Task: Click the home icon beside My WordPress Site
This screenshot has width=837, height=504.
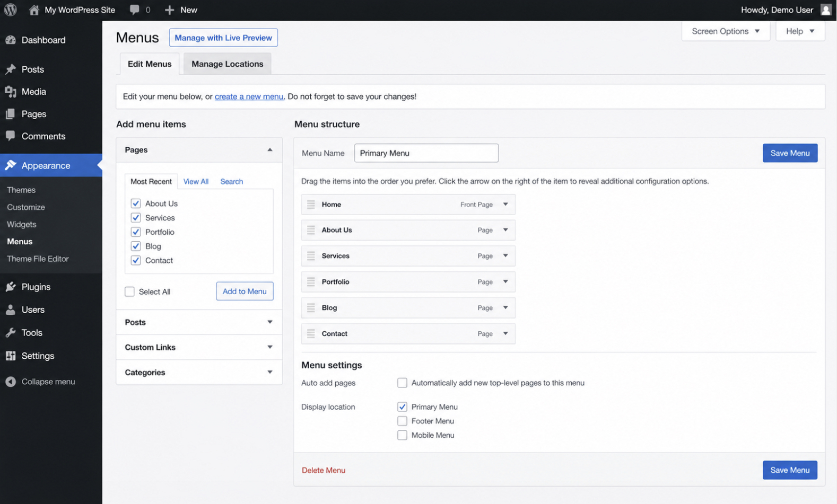Action: point(34,10)
